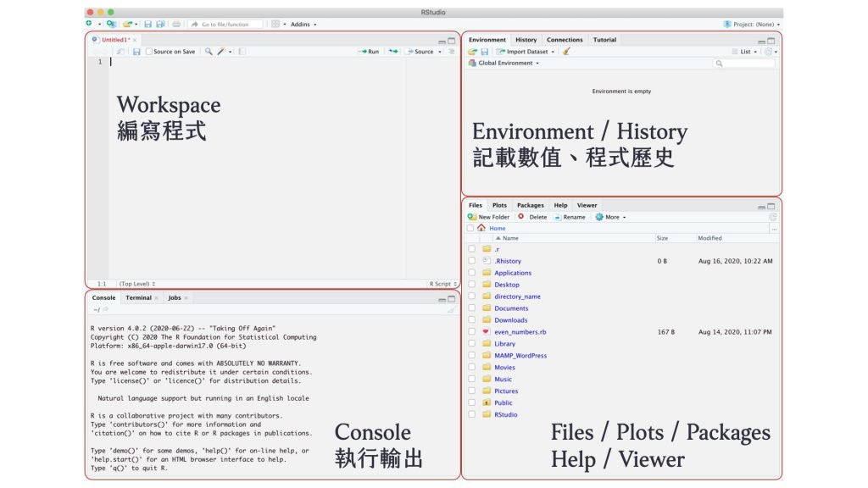Click the Import Dataset button

pos(526,52)
